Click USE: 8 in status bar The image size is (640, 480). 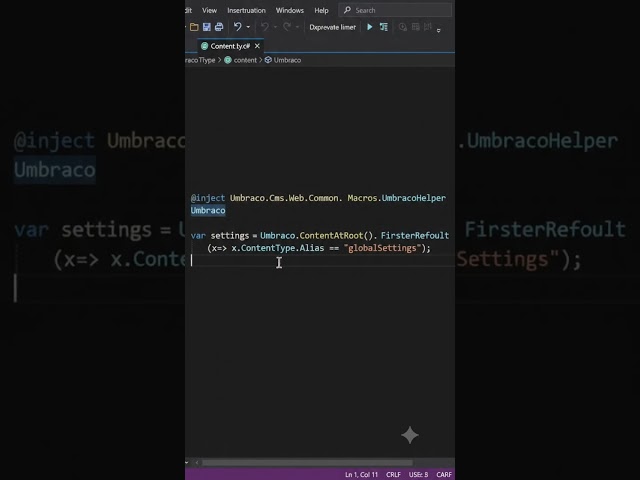coord(418,475)
